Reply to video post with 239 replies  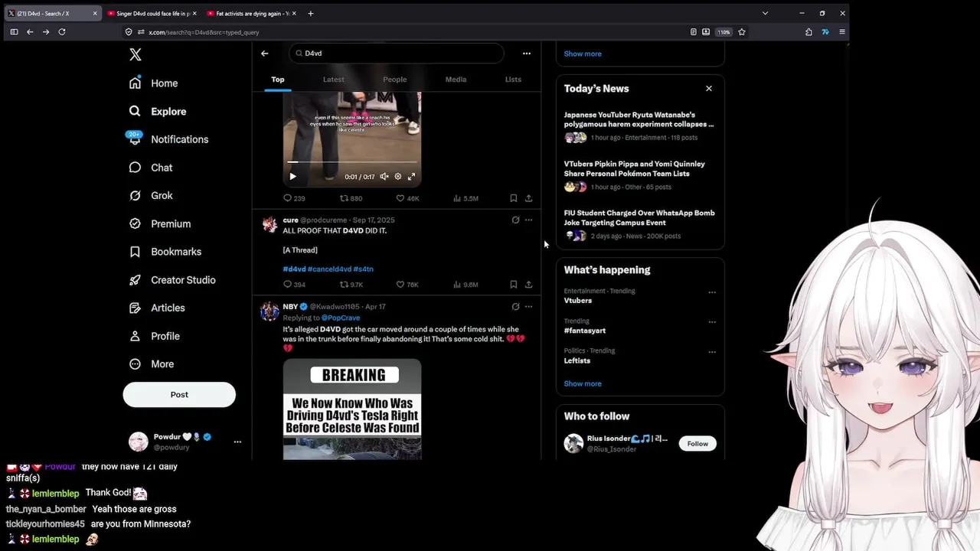pos(294,198)
